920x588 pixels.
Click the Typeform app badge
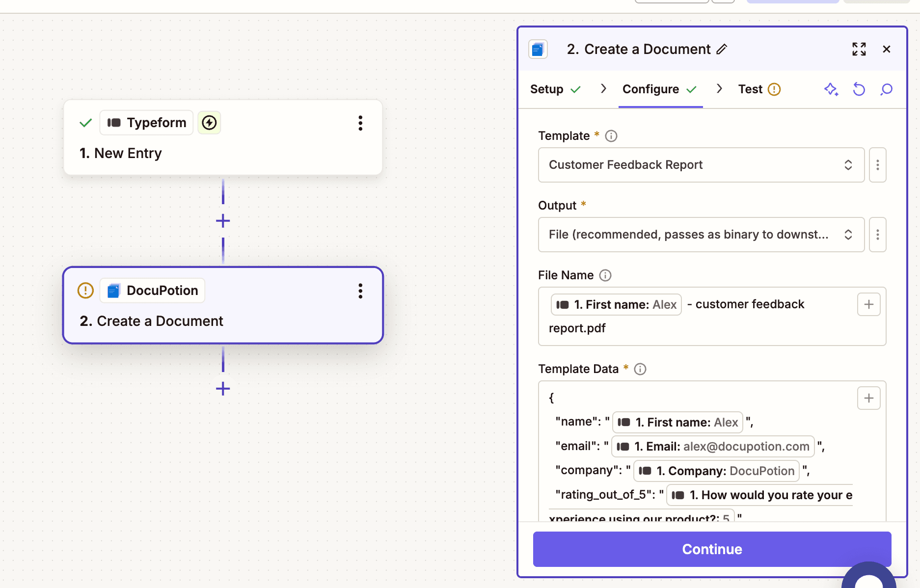pos(146,123)
